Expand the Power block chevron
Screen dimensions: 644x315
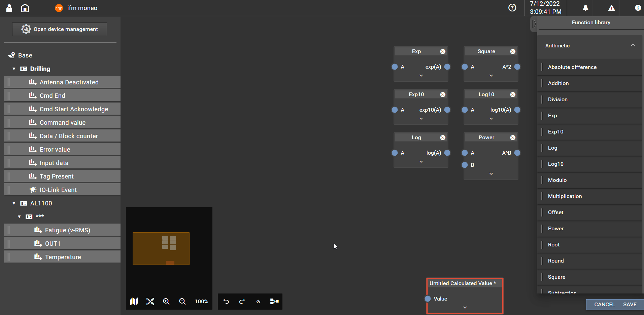coord(491,174)
